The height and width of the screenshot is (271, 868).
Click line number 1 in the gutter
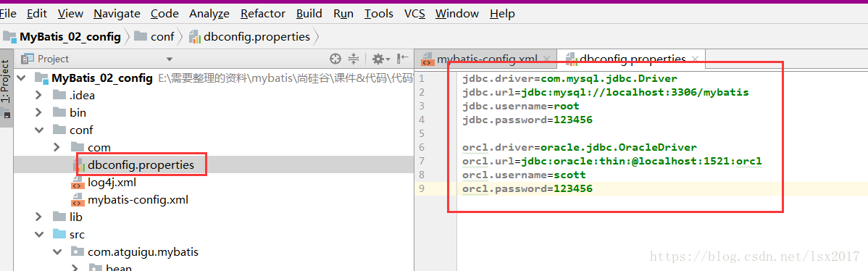tap(422, 78)
